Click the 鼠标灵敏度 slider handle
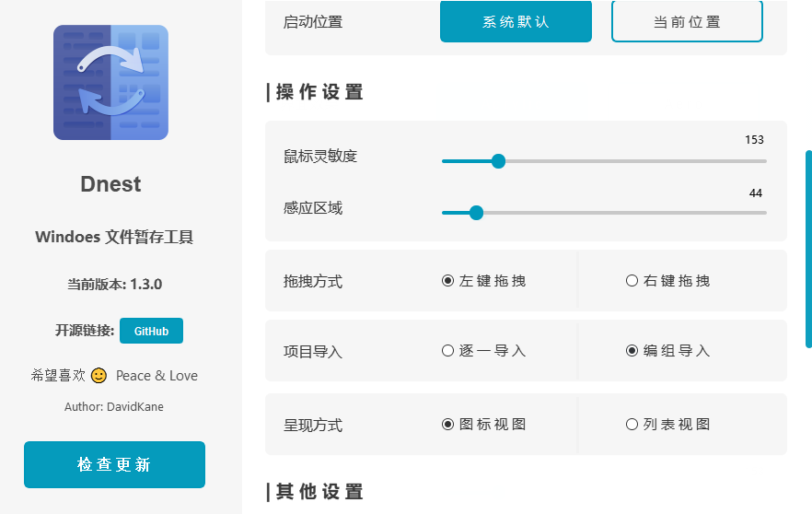The image size is (812, 514). coord(499,161)
